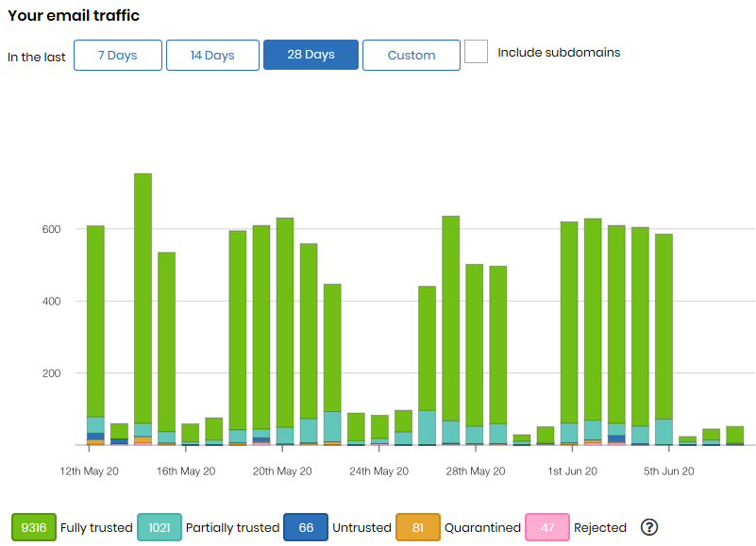Open the Custom date range option

(x=412, y=56)
